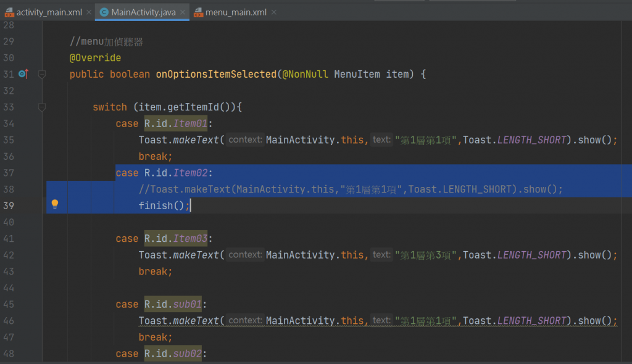The width and height of the screenshot is (632, 364).
Task: Click line number 39 in the gutter
Action: click(x=9, y=205)
